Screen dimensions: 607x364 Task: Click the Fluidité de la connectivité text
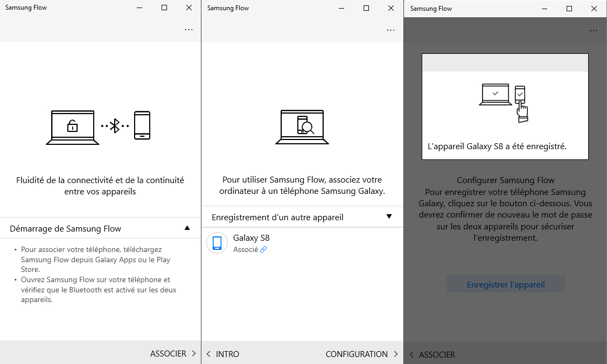100,186
